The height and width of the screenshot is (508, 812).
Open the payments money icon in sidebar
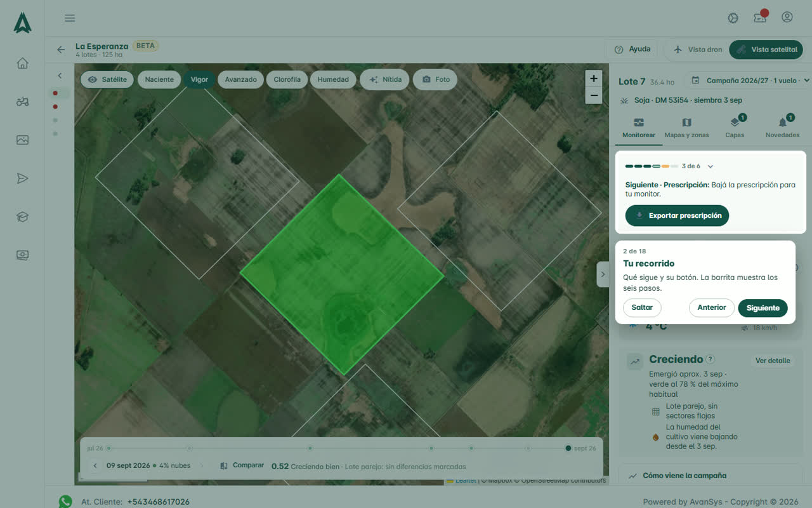pos(22,255)
